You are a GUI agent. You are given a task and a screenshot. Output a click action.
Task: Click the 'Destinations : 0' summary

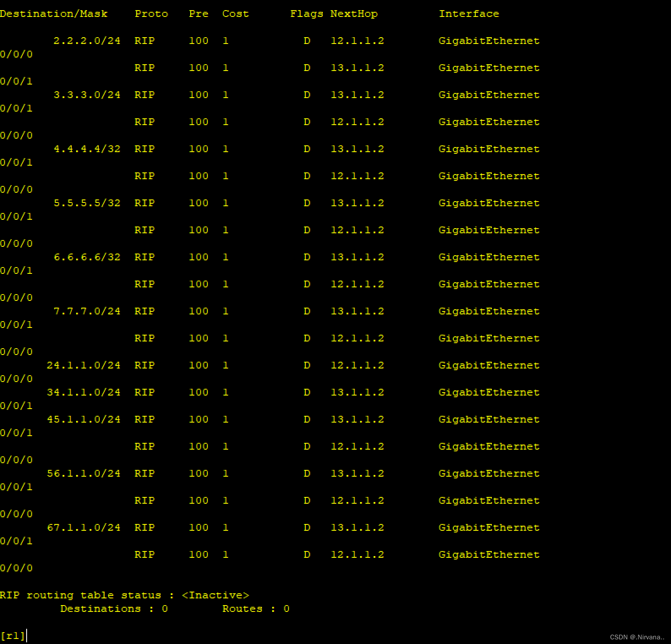pyautogui.click(x=114, y=609)
